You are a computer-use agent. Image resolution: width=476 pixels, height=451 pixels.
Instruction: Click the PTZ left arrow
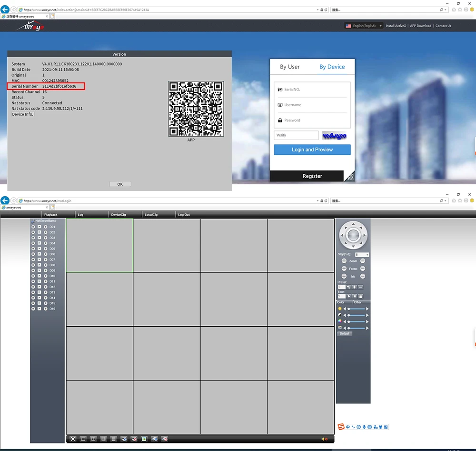tap(342, 235)
